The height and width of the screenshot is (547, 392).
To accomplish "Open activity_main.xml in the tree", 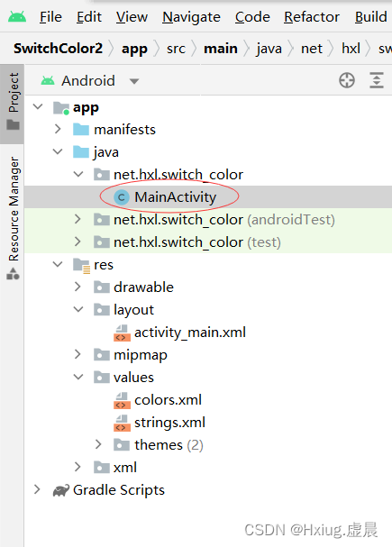I will [x=190, y=333].
